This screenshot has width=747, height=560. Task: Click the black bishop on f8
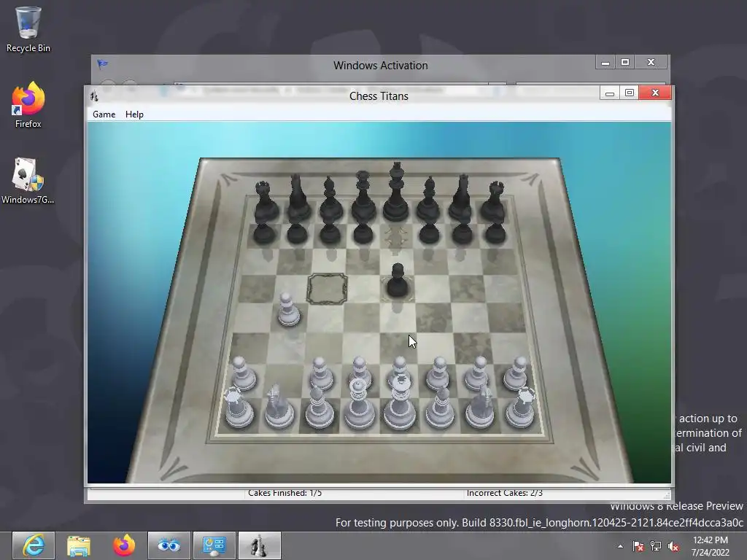(x=429, y=200)
